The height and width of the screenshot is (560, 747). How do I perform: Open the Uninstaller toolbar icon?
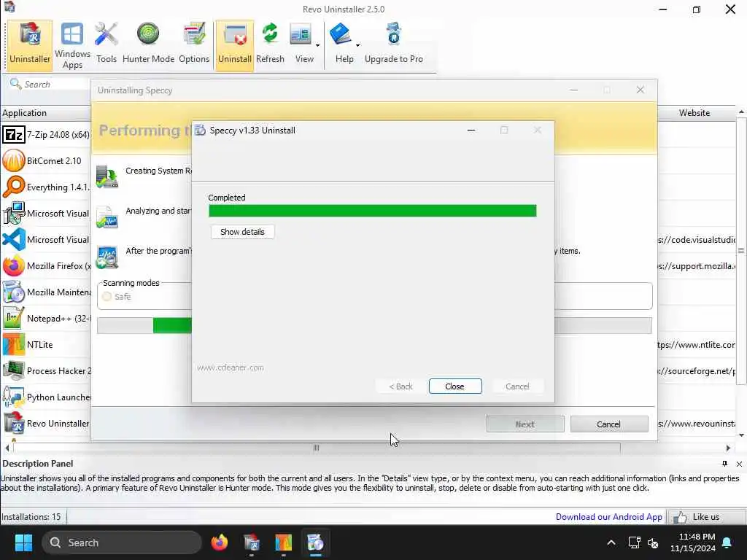pos(30,44)
